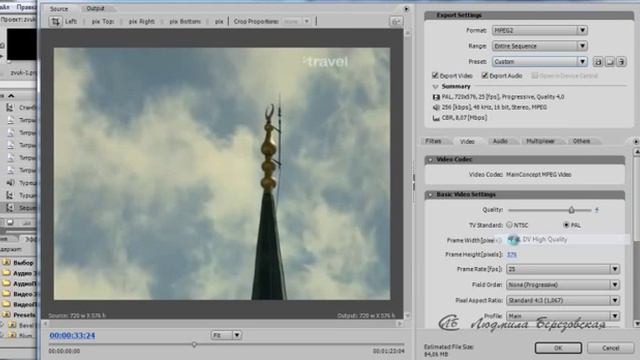Click the 00:00:33:24 timecode value
The height and width of the screenshot is (360, 640).
coord(72,336)
